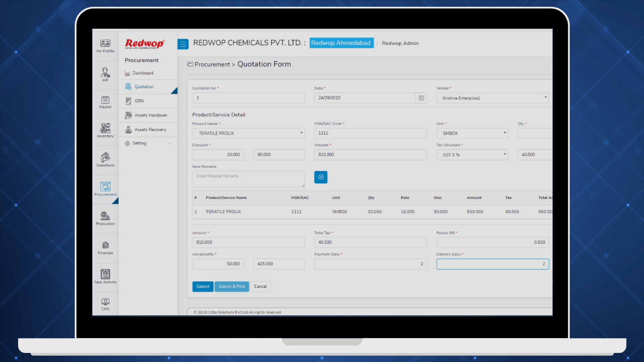644x362 pixels.
Task: Focus the Quotation No field
Action: coord(249,98)
